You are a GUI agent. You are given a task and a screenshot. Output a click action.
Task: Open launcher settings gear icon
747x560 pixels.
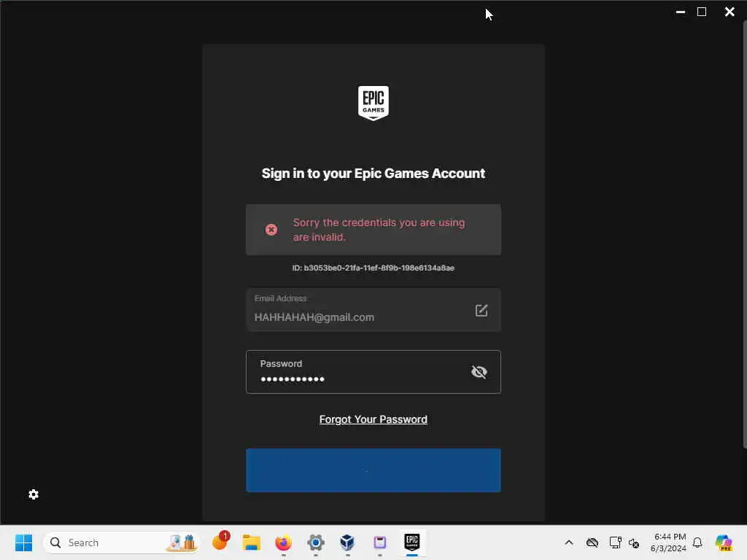(x=34, y=494)
